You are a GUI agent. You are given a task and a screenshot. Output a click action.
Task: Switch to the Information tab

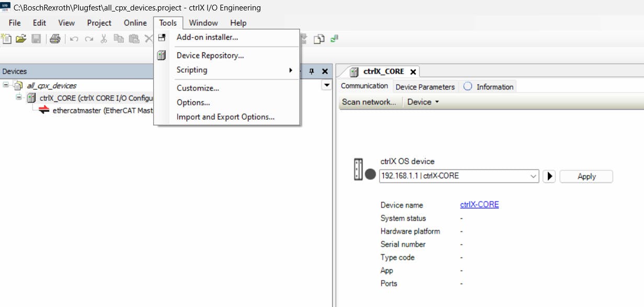click(x=488, y=87)
